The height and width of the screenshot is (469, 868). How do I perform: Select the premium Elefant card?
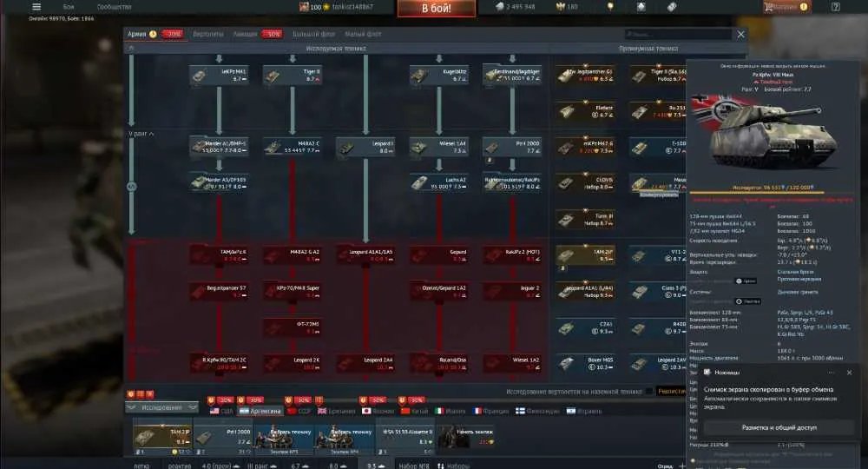click(x=586, y=111)
